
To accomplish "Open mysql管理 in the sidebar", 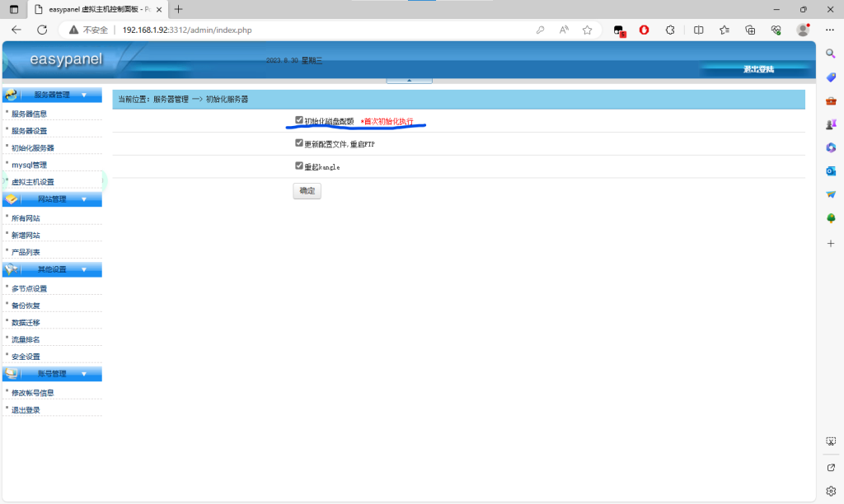I will tap(29, 165).
